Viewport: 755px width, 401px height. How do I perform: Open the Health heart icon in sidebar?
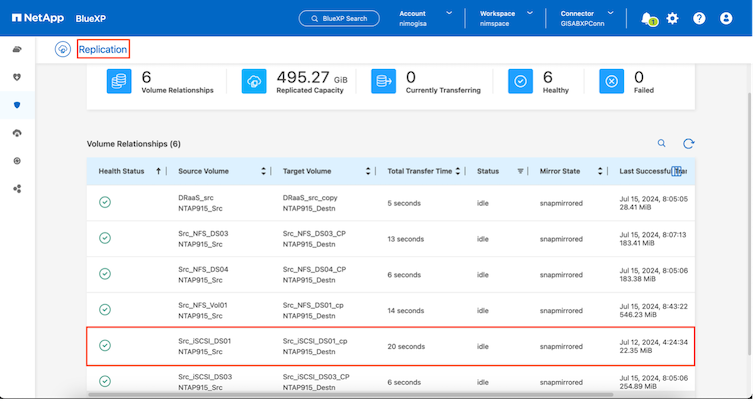(17, 77)
